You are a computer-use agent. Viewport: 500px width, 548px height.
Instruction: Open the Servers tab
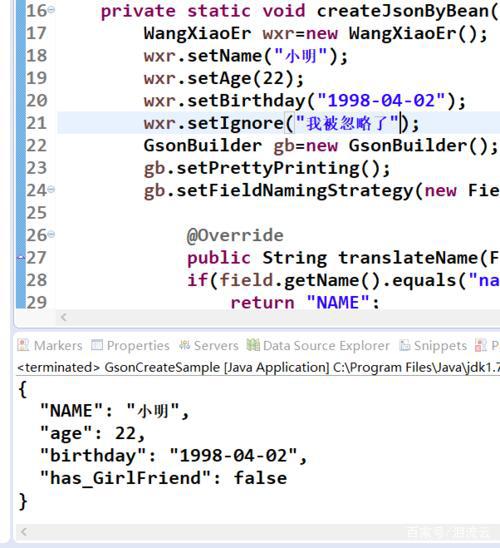[x=209, y=346]
